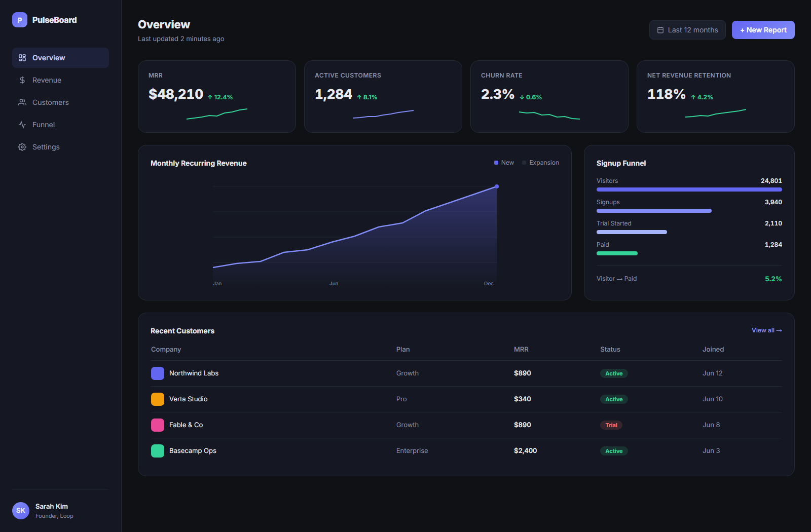The width and height of the screenshot is (811, 532).
Task: Click Fable & Co pink company icon
Action: pos(158,425)
